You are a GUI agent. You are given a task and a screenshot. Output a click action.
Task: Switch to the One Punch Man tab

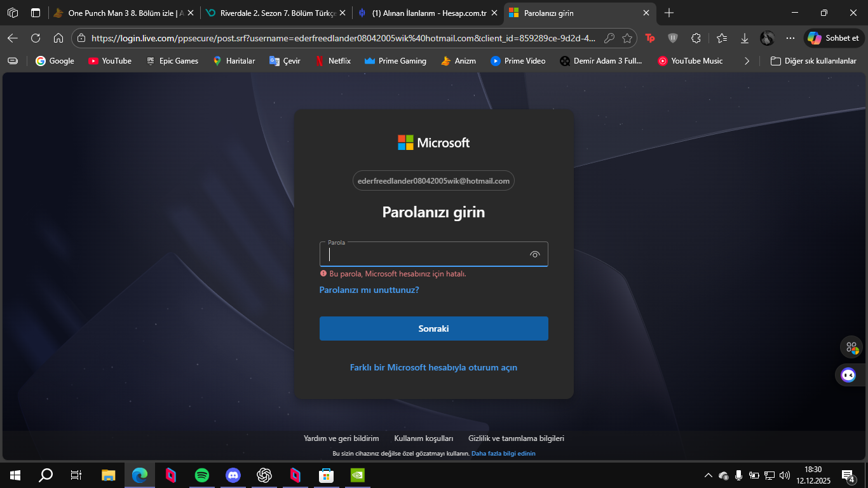pyautogui.click(x=123, y=13)
